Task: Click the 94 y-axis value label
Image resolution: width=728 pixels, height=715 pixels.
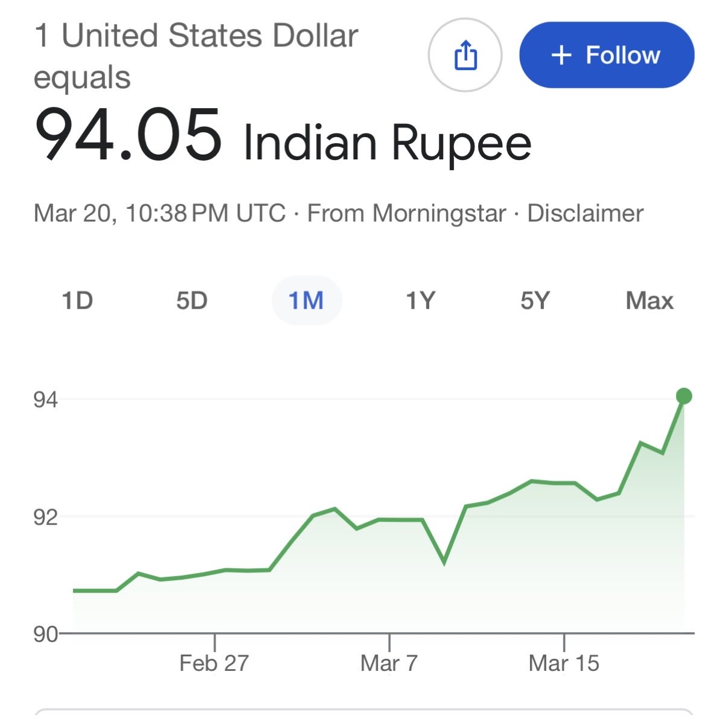Action: pyautogui.click(x=45, y=400)
